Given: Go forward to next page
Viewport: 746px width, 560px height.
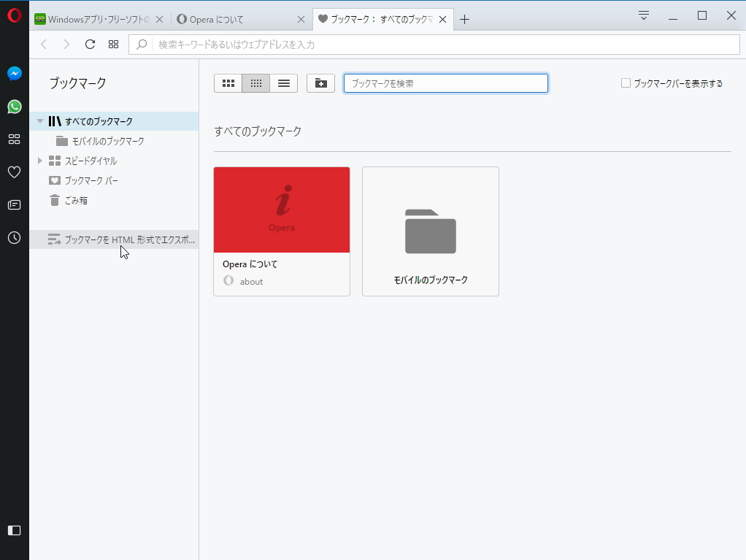Looking at the screenshot, I should (x=66, y=45).
